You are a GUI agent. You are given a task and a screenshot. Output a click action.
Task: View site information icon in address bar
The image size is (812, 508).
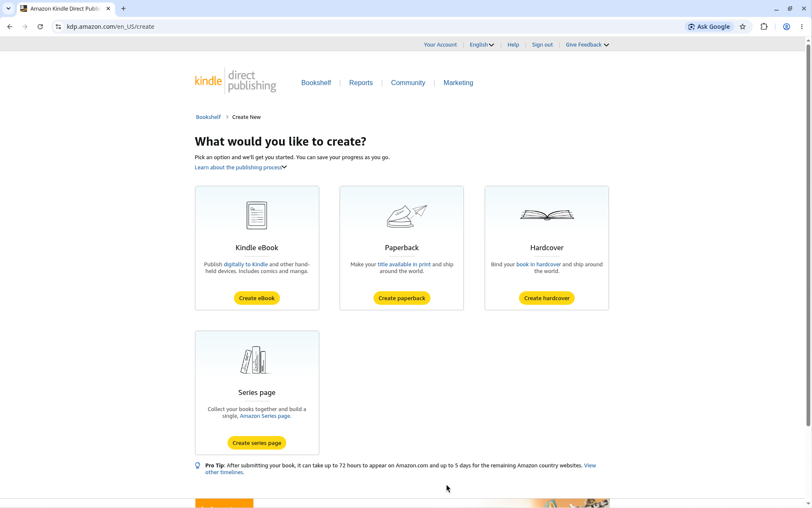point(58,27)
